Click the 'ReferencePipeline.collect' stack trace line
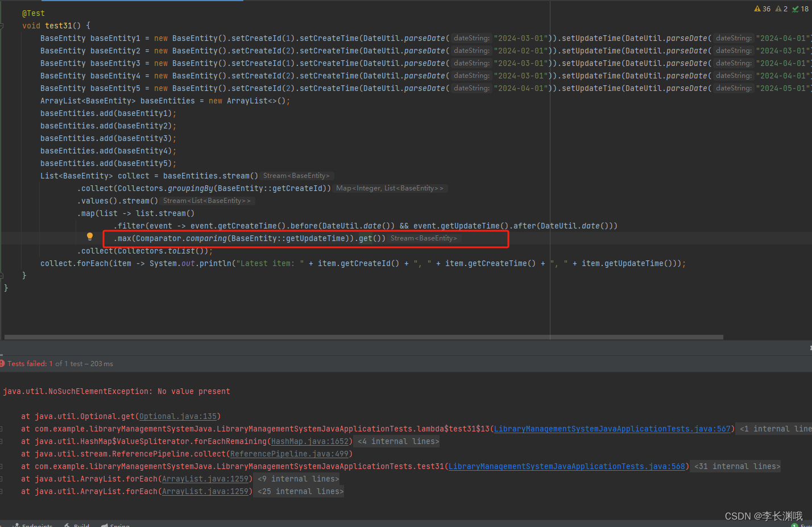812x527 pixels. coord(187,454)
